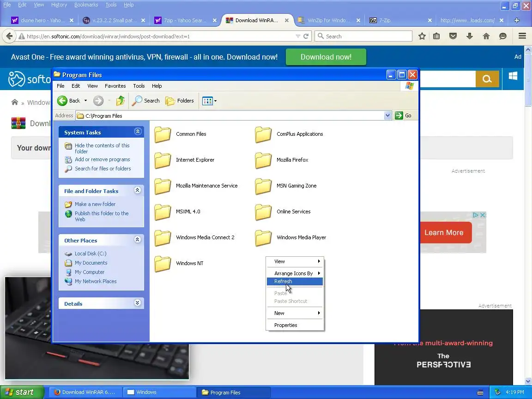This screenshot has width=532, height=399.
Task: Open Arrange Icons By submenu
Action: [295, 273]
